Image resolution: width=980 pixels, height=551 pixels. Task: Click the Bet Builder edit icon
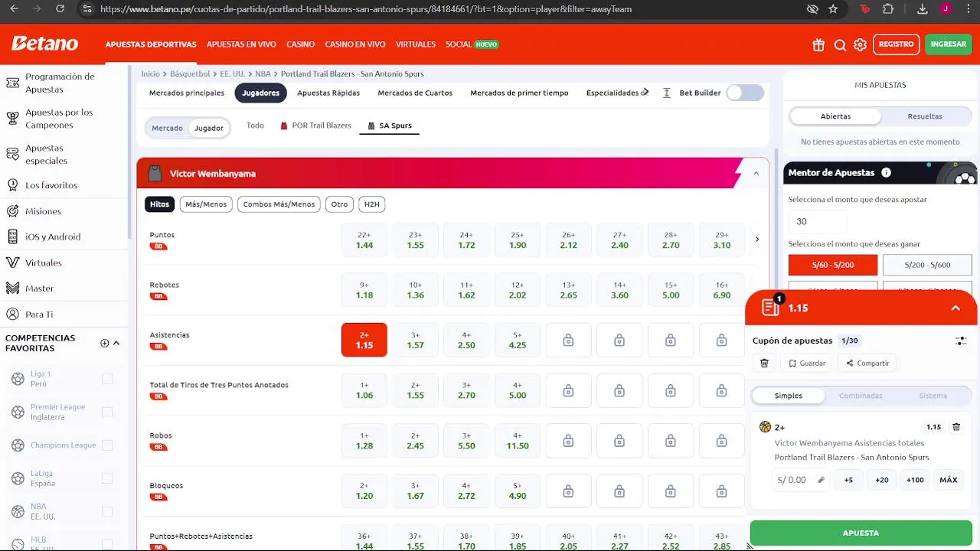coord(666,93)
